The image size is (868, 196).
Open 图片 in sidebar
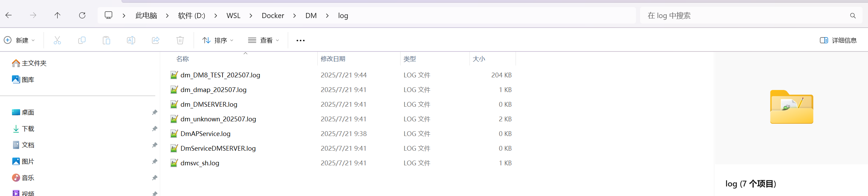(x=23, y=161)
